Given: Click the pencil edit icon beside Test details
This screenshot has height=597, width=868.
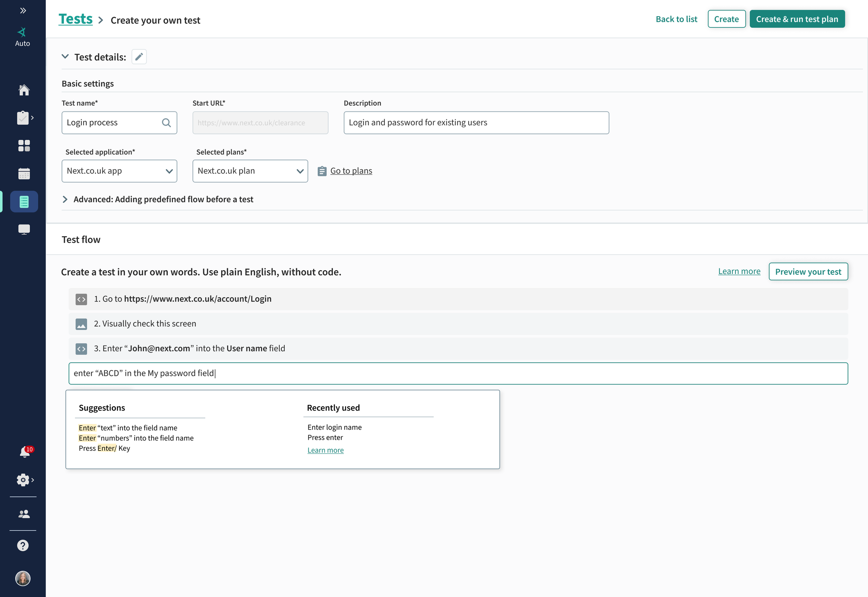Looking at the screenshot, I should (139, 57).
